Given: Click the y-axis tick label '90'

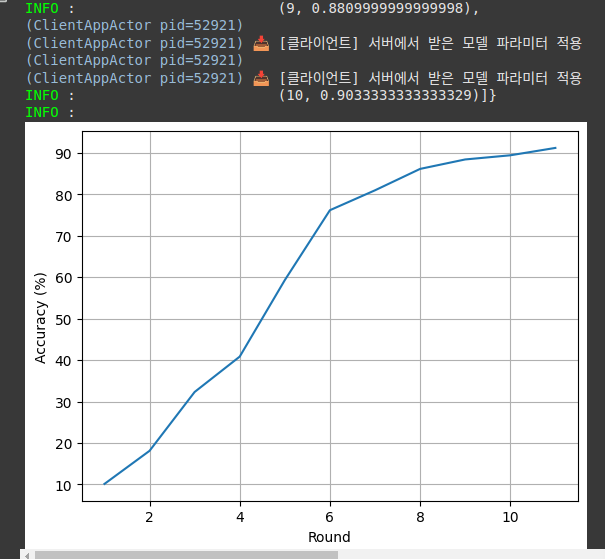Looking at the screenshot, I should pyautogui.click(x=63, y=154).
